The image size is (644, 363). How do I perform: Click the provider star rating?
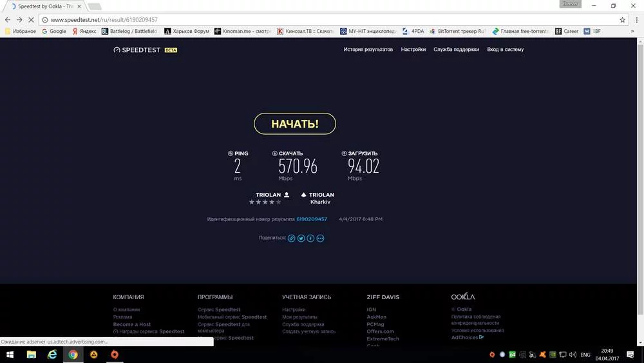click(x=265, y=202)
